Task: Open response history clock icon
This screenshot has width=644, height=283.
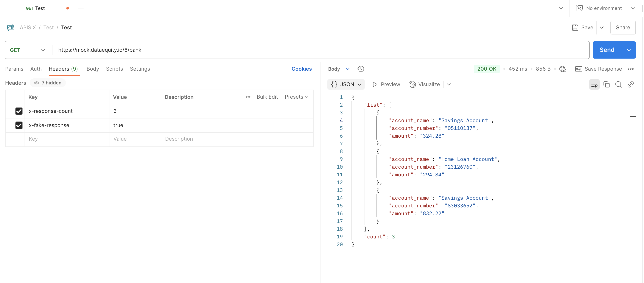Action: pyautogui.click(x=361, y=69)
